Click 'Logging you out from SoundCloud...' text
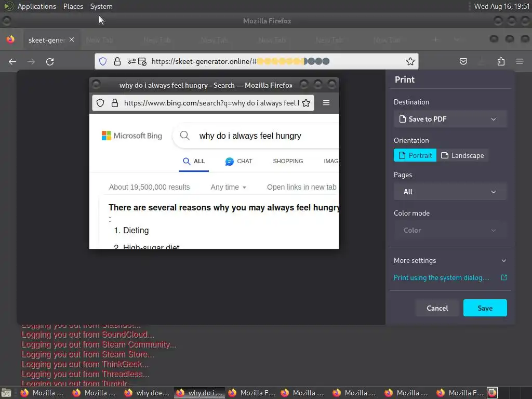The image size is (532, 399). tap(88, 335)
